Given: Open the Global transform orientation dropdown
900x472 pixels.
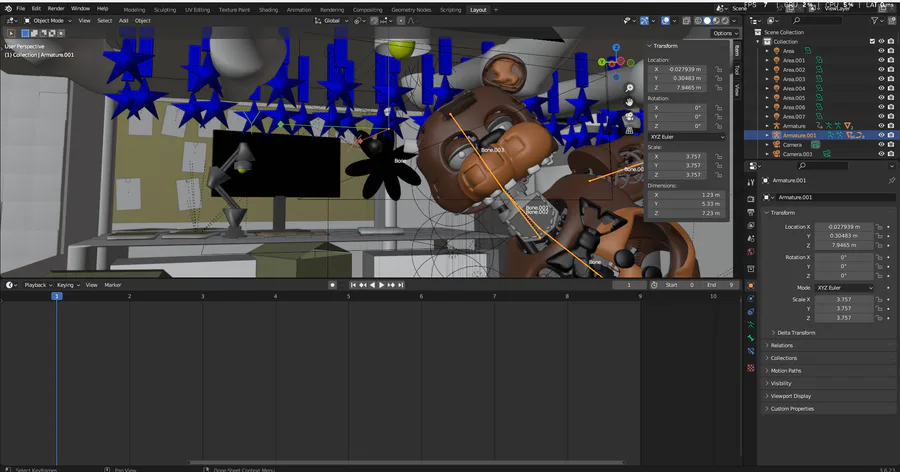Looking at the screenshot, I should 332,21.
